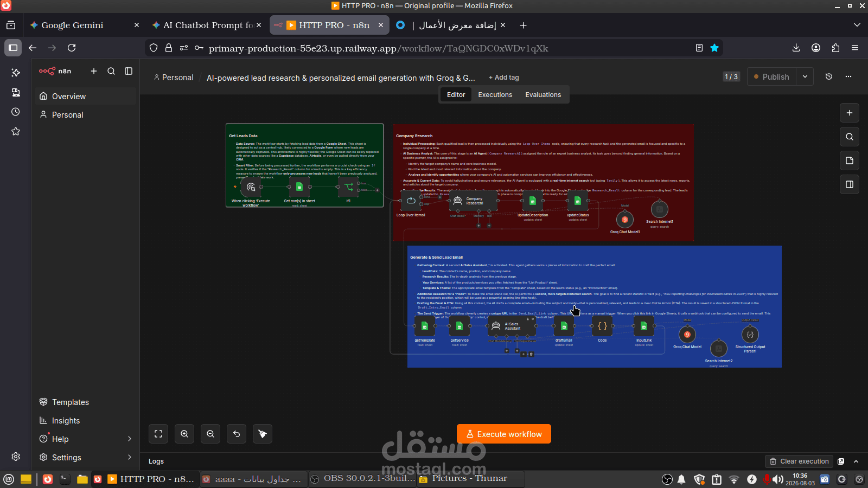Open the Firefox application hamburger menu
Screen dimensions: 868x488
click(855, 48)
